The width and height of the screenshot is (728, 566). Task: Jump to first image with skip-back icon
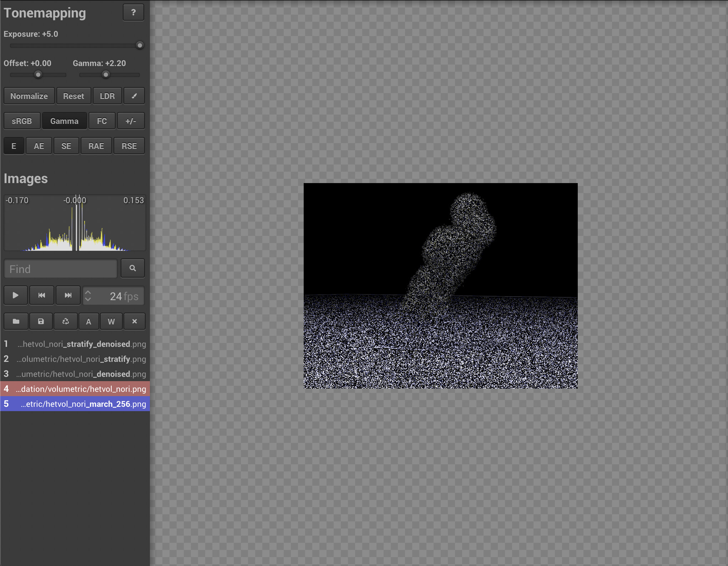(x=42, y=295)
